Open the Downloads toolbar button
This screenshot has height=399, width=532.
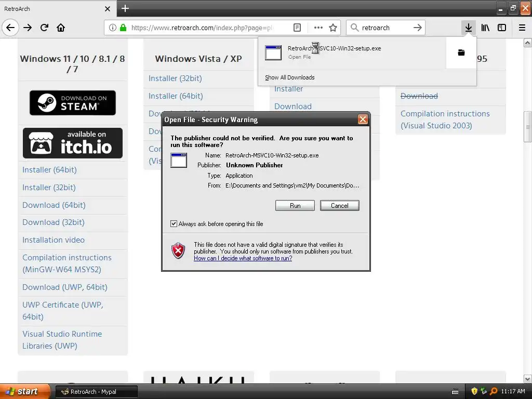tap(468, 28)
